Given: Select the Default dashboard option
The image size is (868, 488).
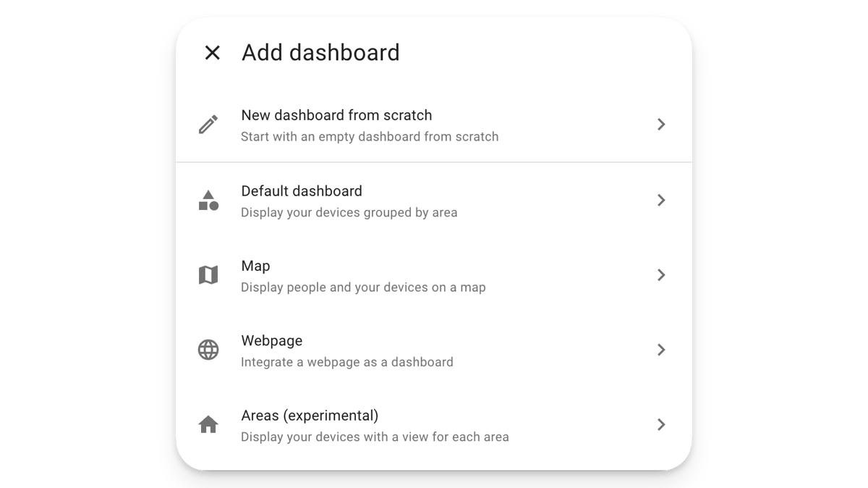Looking at the screenshot, I should [x=302, y=191].
